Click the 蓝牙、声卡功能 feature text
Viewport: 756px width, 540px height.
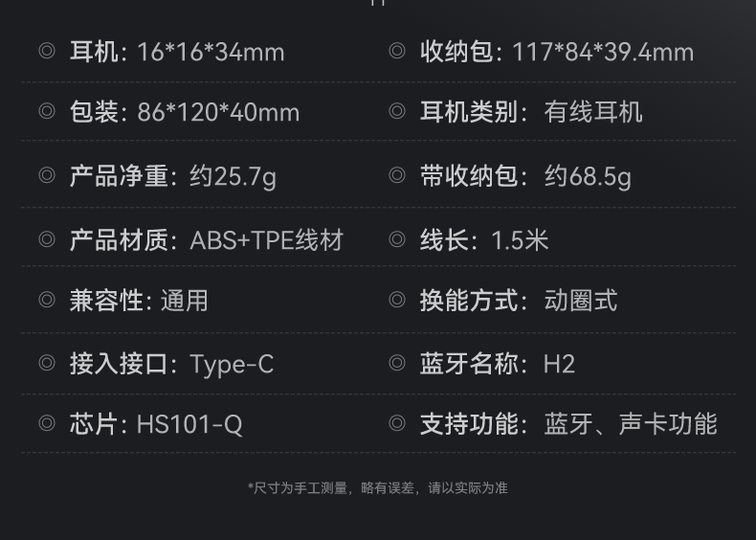pyautogui.click(x=631, y=423)
